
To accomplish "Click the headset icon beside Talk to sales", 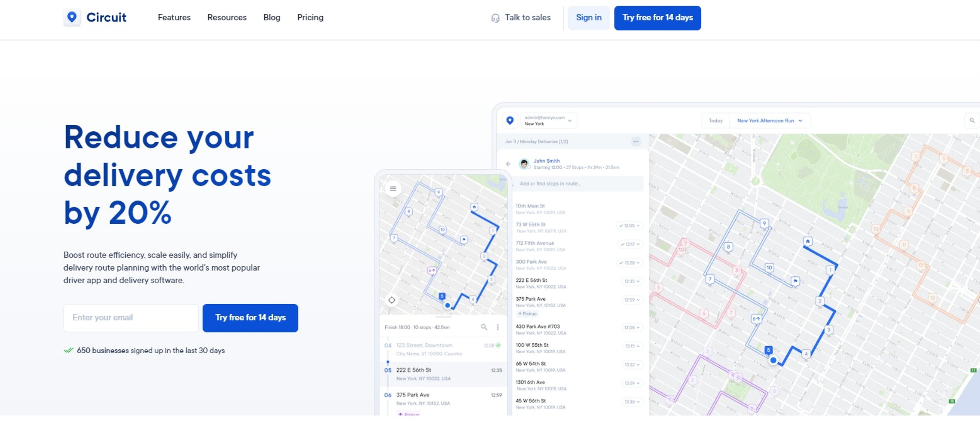I will [x=495, y=18].
